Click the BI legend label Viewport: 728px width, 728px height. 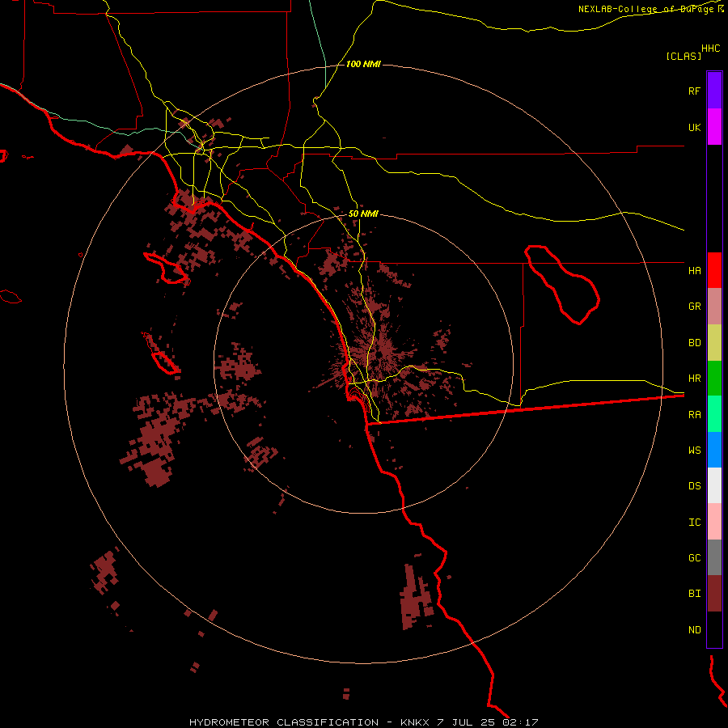[x=694, y=594]
